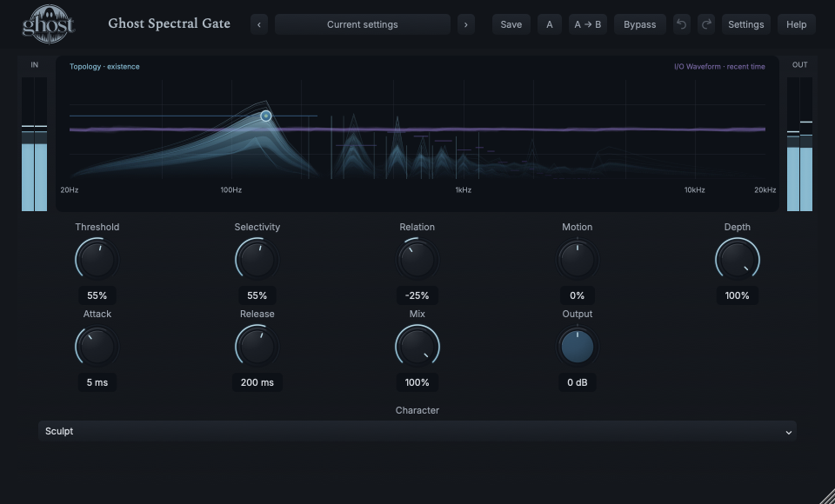Click the 1kHz frequency axis label
Viewport: 835px width, 504px height.
pyautogui.click(x=464, y=190)
